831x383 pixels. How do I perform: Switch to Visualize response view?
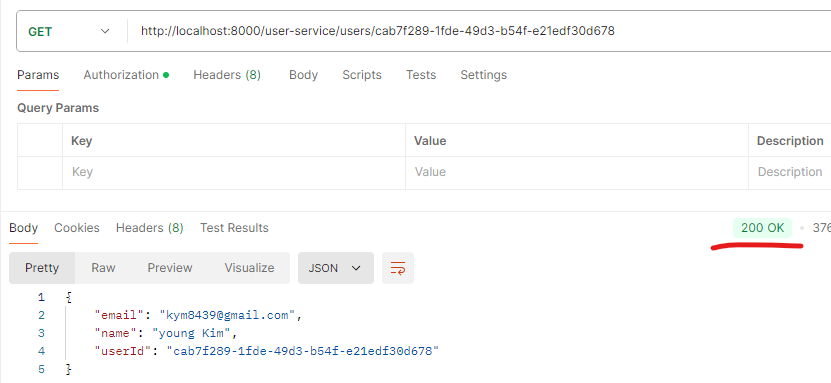[249, 268]
